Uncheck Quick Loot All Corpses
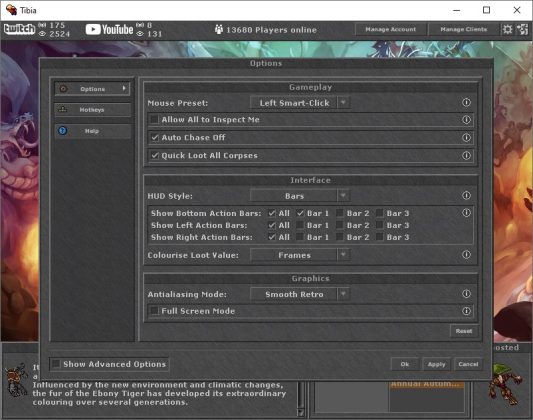The height and width of the screenshot is (420, 533). tap(155, 155)
